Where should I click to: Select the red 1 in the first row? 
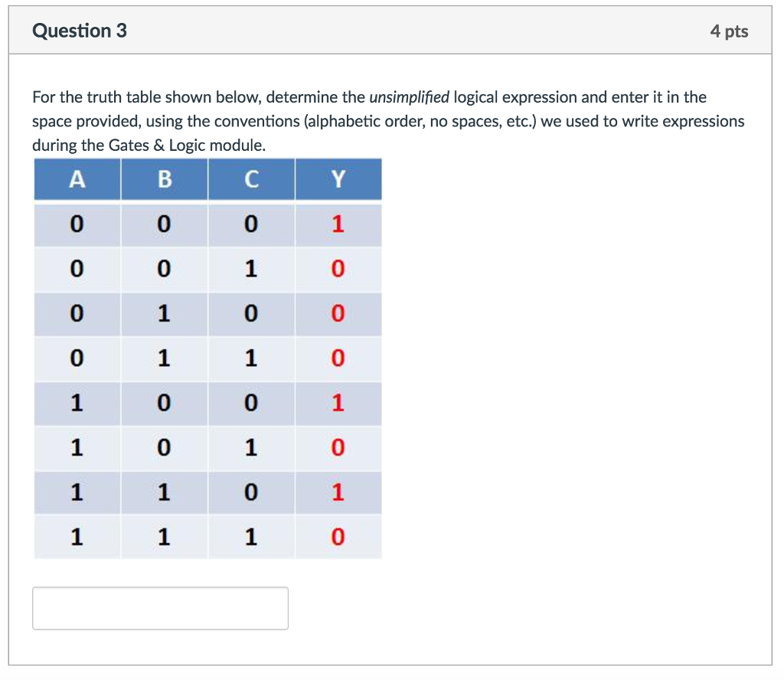click(x=338, y=224)
